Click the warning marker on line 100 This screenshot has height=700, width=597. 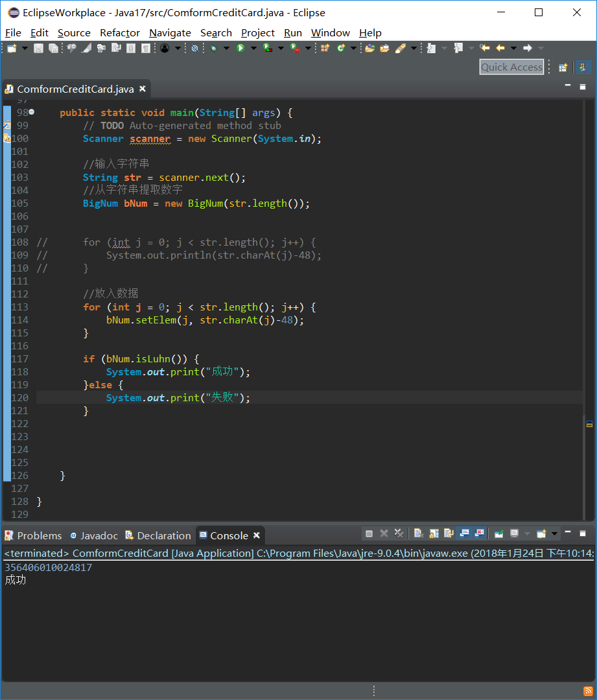coord(7,139)
